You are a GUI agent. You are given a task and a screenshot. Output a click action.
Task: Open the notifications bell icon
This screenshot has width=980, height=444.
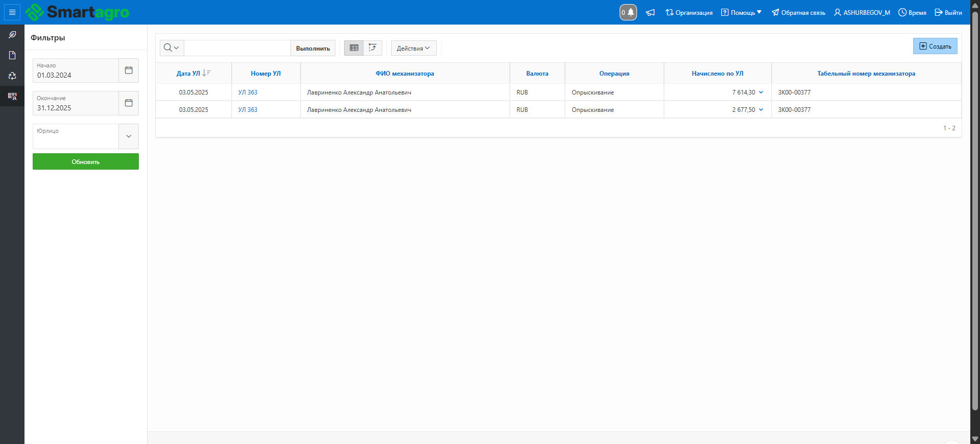point(628,12)
